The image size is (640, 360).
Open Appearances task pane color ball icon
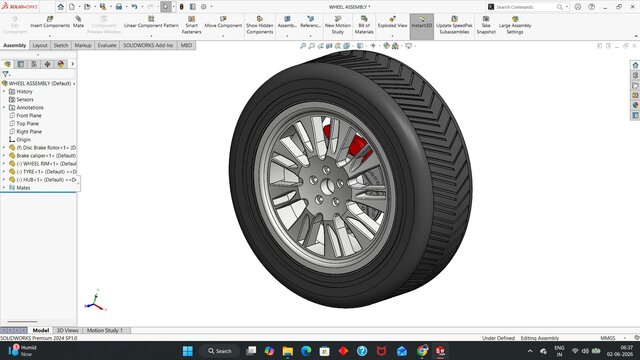coord(635,105)
